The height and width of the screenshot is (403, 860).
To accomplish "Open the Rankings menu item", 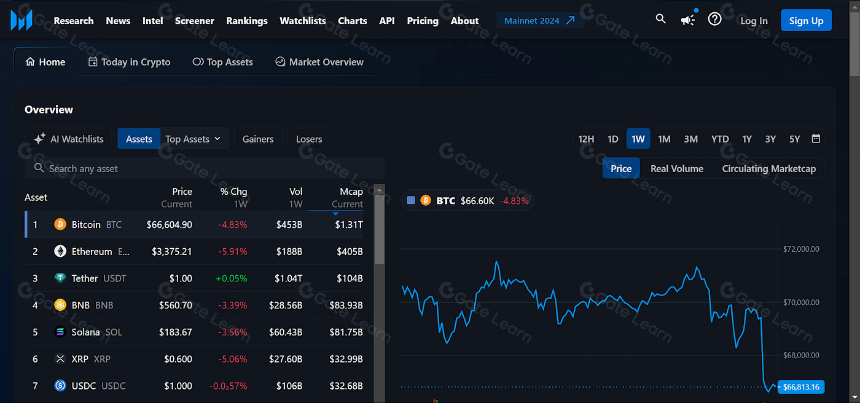I will point(247,21).
